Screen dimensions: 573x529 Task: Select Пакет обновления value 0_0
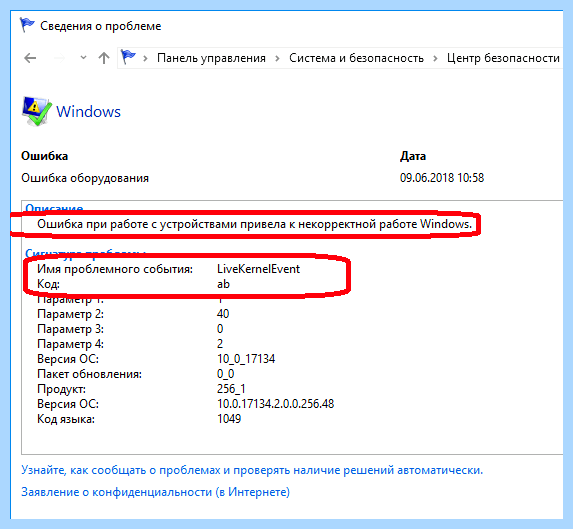225,374
